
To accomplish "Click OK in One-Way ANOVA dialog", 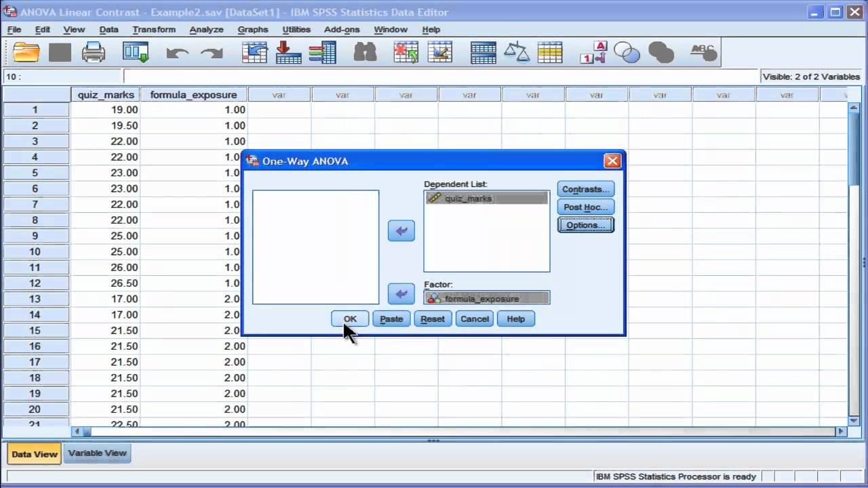I will (350, 319).
